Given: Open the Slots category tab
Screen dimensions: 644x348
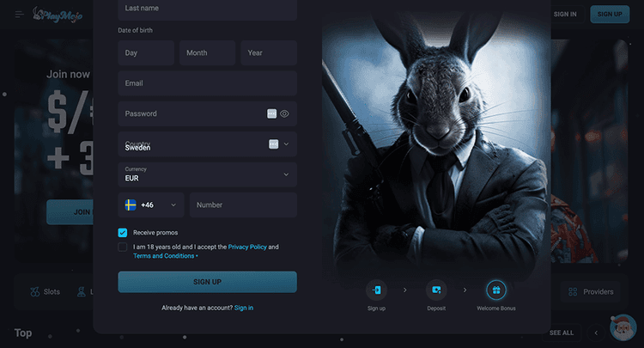Looking at the screenshot, I should 46,291.
